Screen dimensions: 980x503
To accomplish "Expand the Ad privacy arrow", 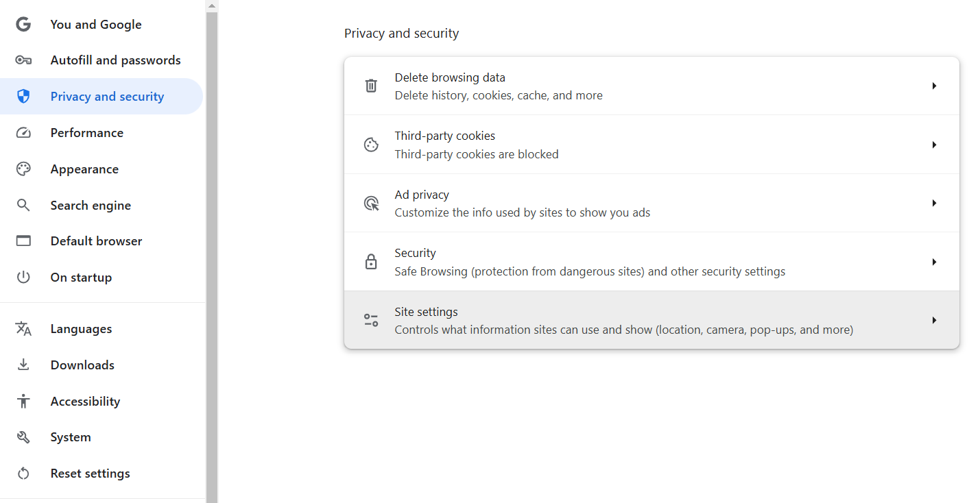I will [934, 204].
